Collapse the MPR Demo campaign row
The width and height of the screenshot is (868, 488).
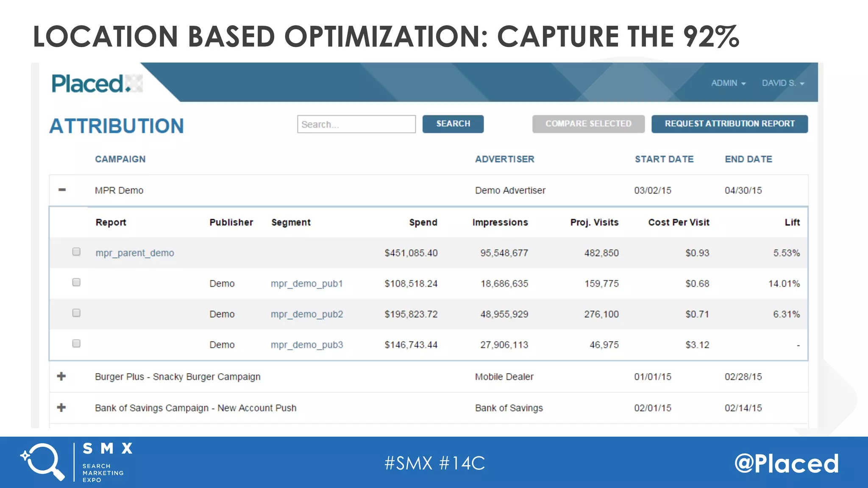pos(62,190)
